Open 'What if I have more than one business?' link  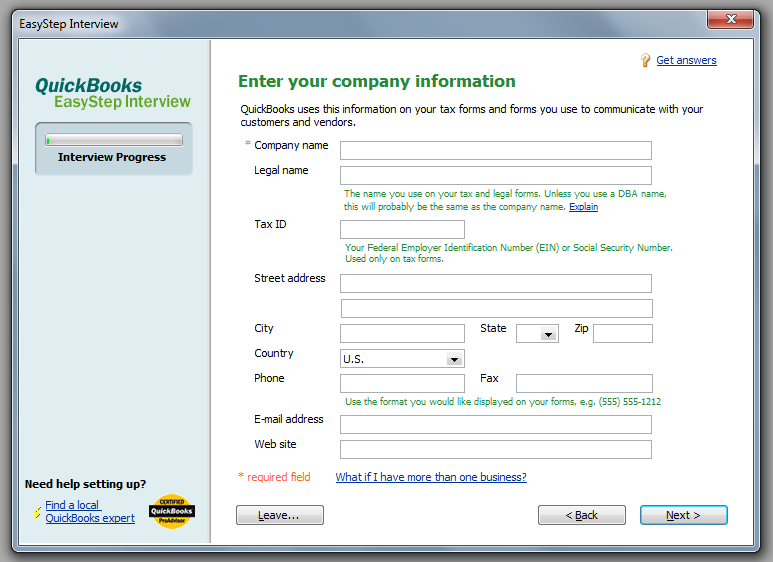[431, 477]
